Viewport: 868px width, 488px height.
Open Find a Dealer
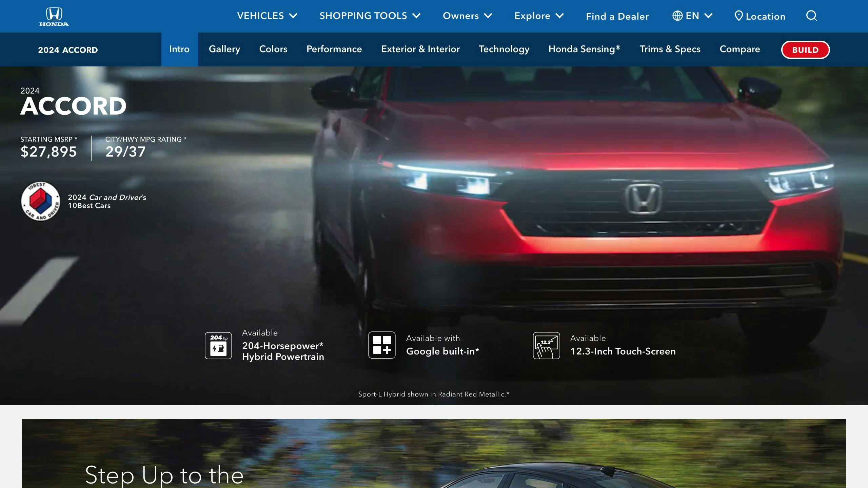point(617,16)
